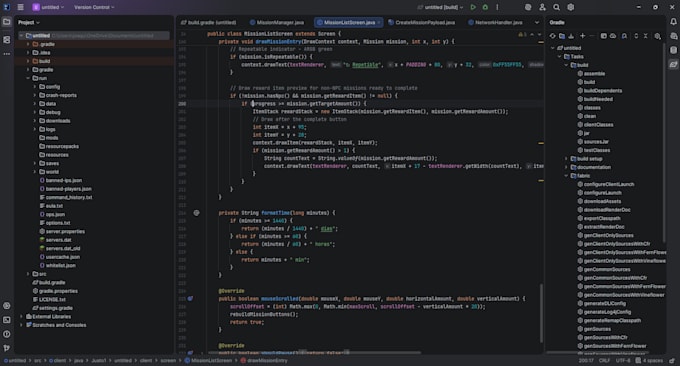Collapse all Gradle tree nodes
680x366 pixels.
tap(646, 36)
